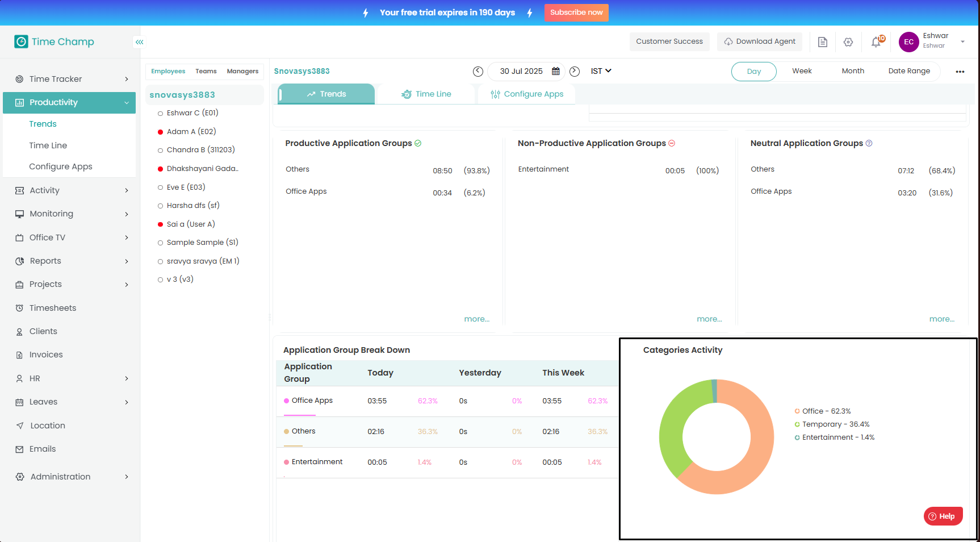The width and height of the screenshot is (980, 542).
Task: Click more under Productive Application Groups
Action: click(x=476, y=319)
